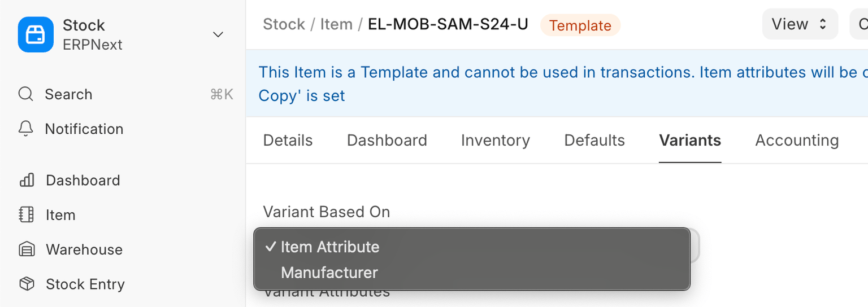
Task: Open the View dropdown button
Action: click(x=799, y=24)
